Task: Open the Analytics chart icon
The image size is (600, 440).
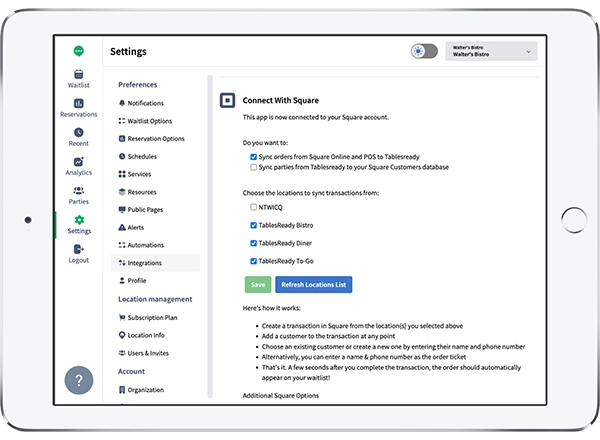Action: pos(79,161)
